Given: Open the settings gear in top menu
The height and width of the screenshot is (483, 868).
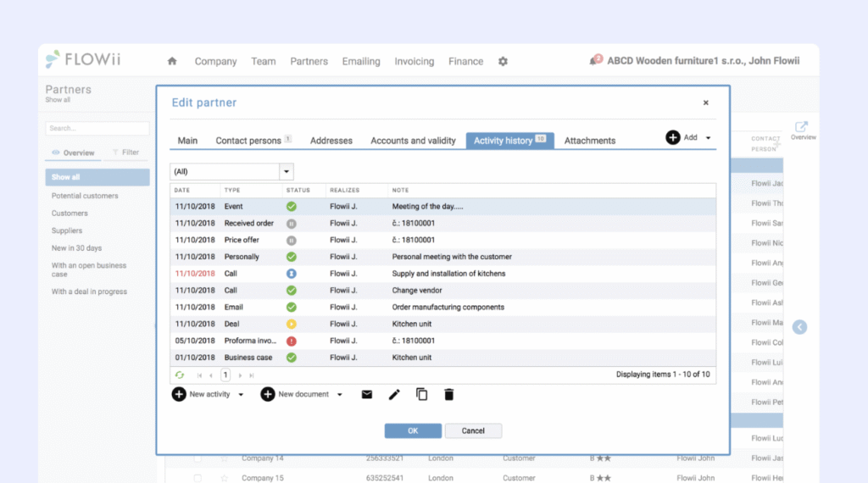Looking at the screenshot, I should [x=503, y=61].
